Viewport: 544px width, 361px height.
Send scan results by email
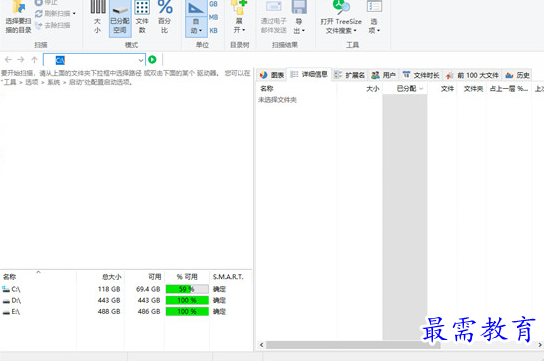click(x=274, y=17)
